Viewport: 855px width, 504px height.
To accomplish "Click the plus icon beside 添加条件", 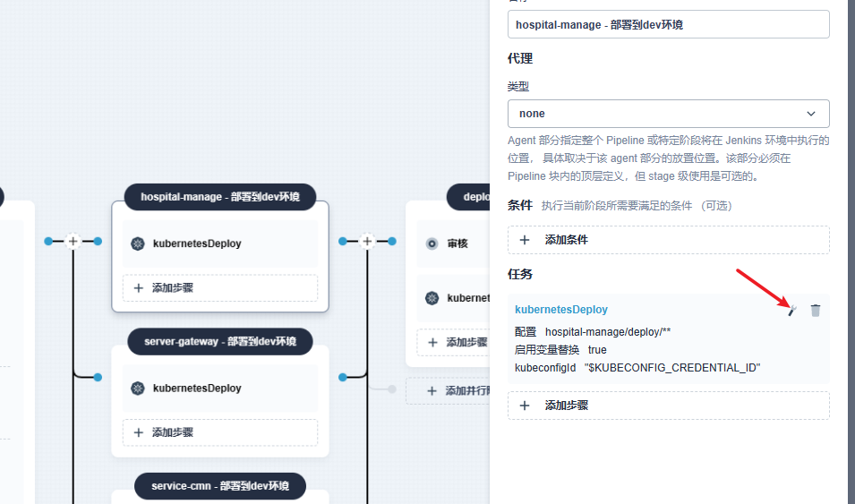I will point(526,240).
